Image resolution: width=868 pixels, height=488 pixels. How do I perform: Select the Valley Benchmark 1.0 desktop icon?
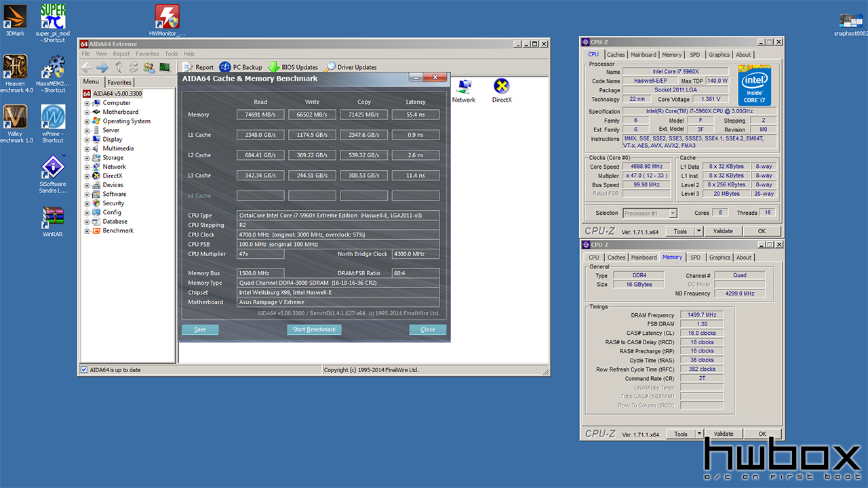(x=16, y=124)
